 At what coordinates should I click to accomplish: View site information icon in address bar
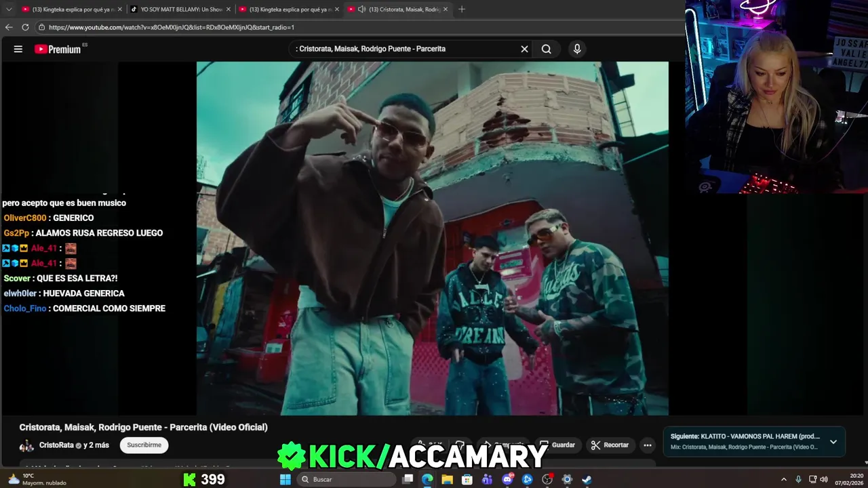click(41, 27)
